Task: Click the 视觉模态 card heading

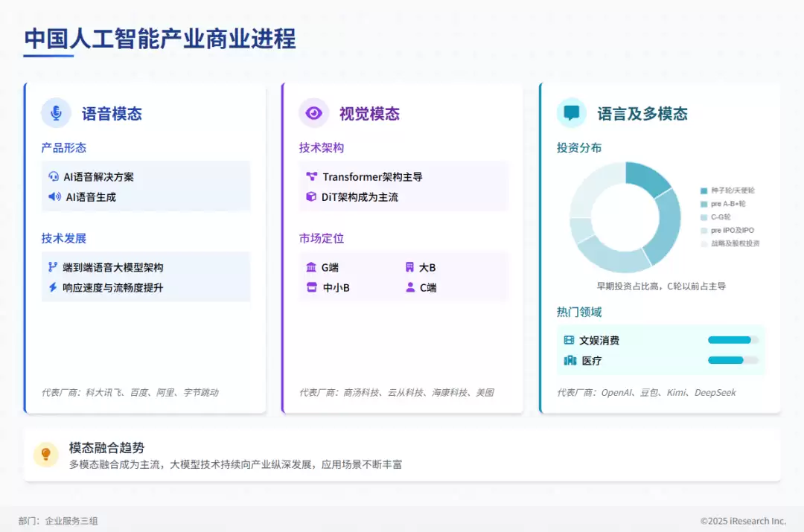Action: (369, 114)
